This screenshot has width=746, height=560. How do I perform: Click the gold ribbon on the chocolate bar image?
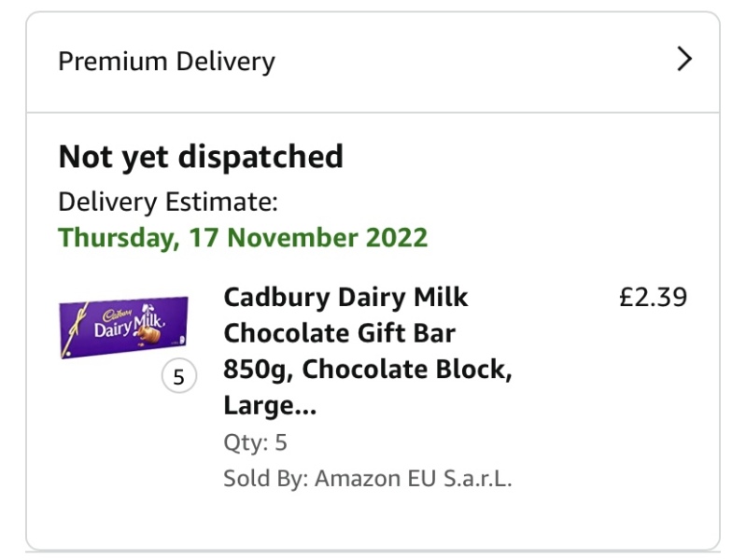pos(79,320)
